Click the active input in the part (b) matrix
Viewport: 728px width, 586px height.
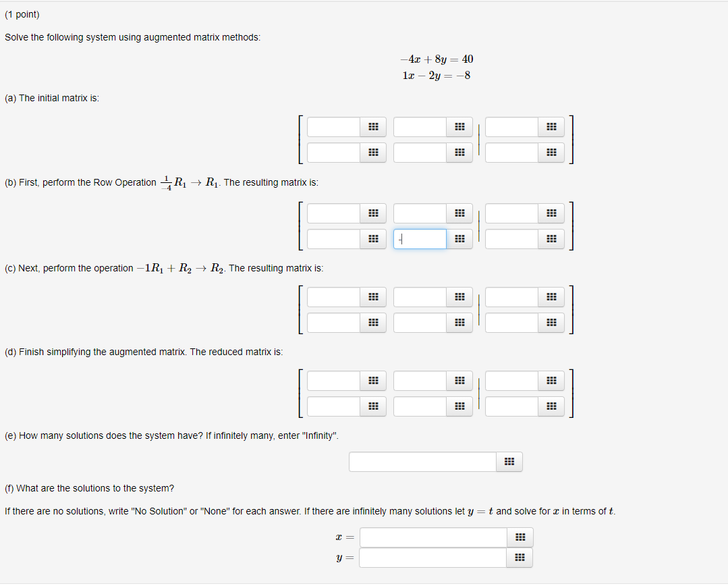418,239
